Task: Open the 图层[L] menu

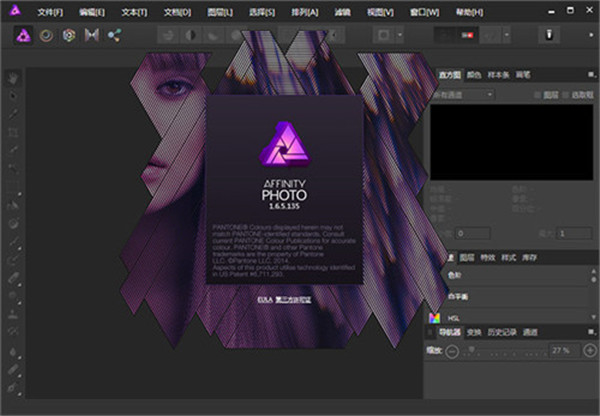Action: pos(220,12)
